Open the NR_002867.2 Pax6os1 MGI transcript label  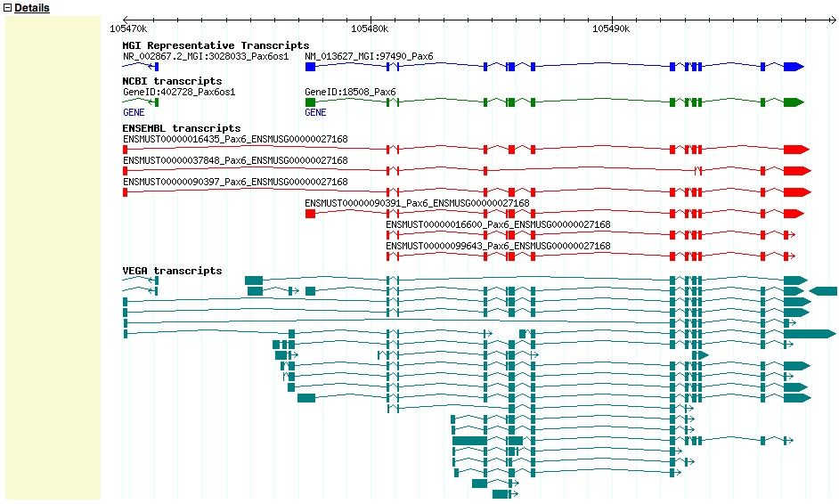pyautogui.click(x=206, y=56)
